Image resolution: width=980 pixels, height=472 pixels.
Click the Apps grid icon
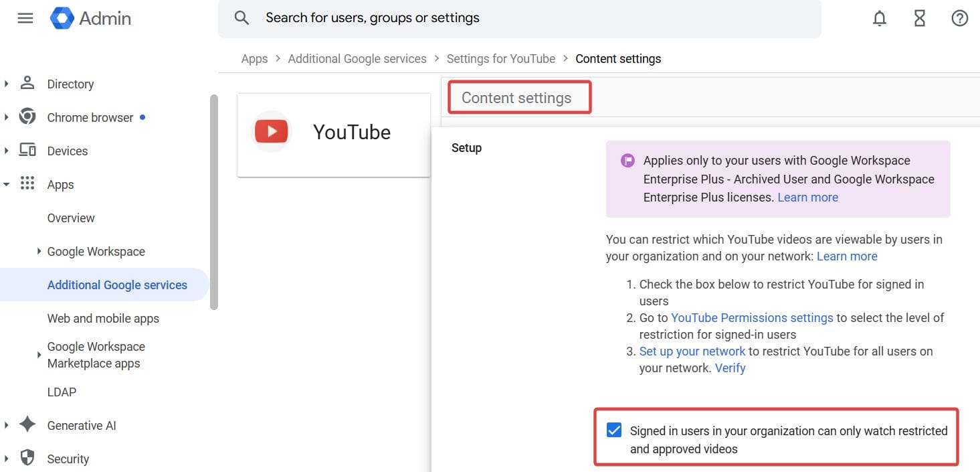coord(27,183)
